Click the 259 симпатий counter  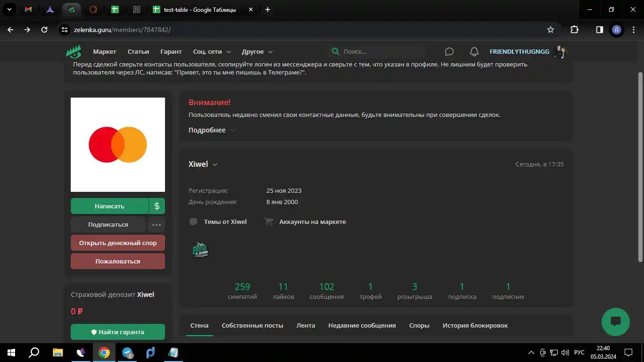(242, 291)
